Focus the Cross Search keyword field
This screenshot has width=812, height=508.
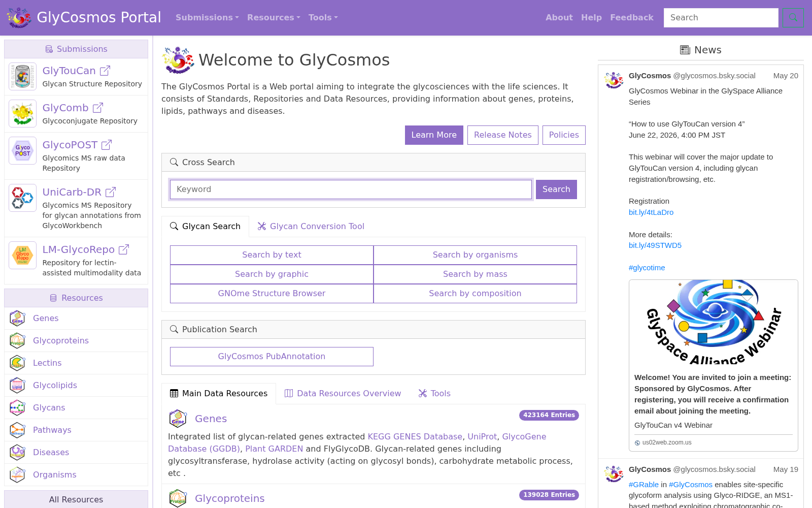point(351,189)
